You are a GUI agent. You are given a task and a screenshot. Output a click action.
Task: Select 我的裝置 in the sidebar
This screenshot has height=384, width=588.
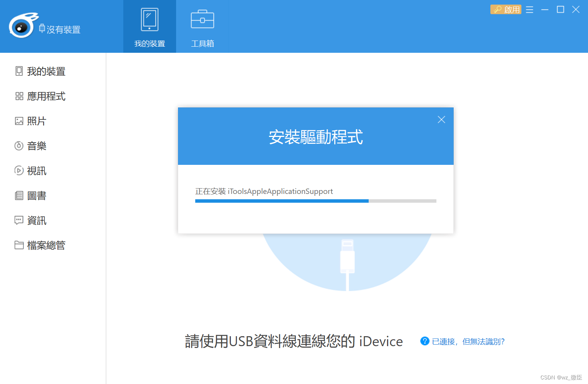pyautogui.click(x=53, y=71)
